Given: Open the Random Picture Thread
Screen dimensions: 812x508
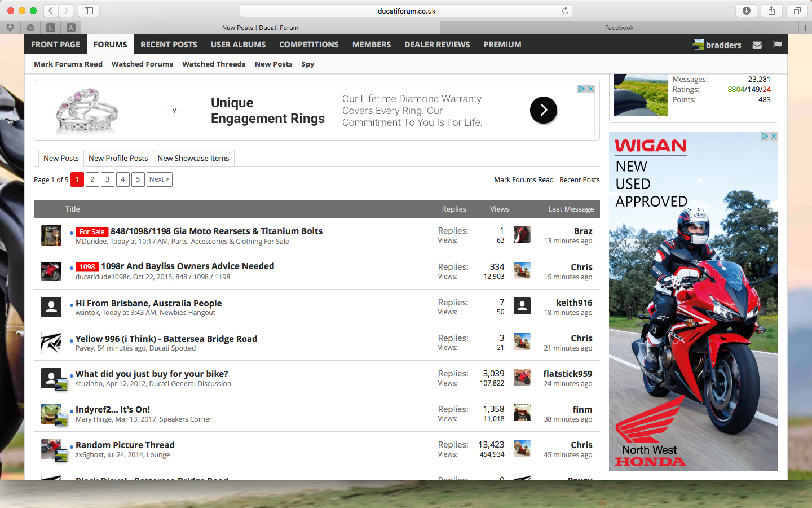Looking at the screenshot, I should (x=125, y=445).
